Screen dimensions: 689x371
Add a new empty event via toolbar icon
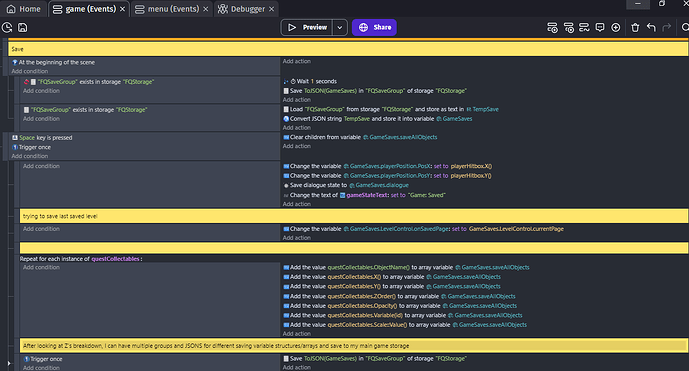point(552,28)
